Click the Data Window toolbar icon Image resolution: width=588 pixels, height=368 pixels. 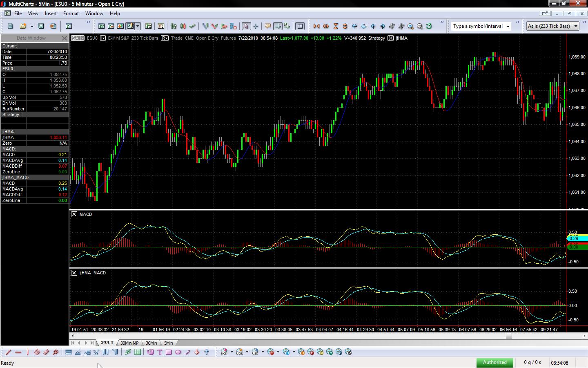(69, 26)
